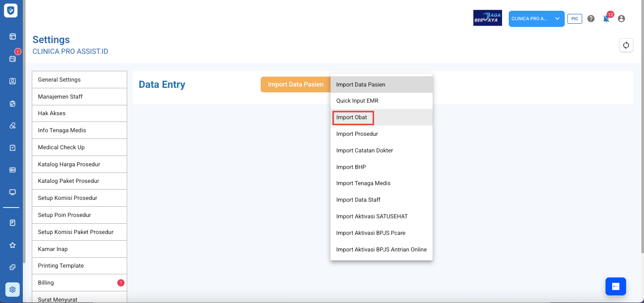Click the PIC badge button
The image size is (644, 303).
coord(575,19)
